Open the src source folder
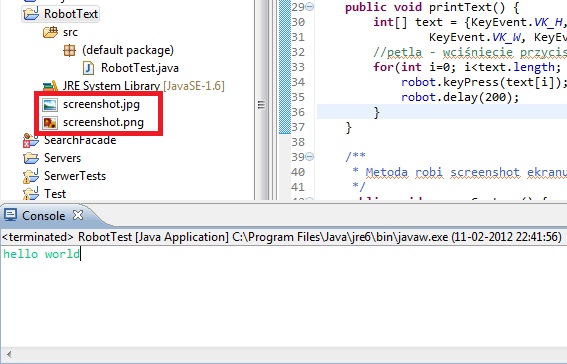This screenshot has height=364, width=567. (x=70, y=32)
